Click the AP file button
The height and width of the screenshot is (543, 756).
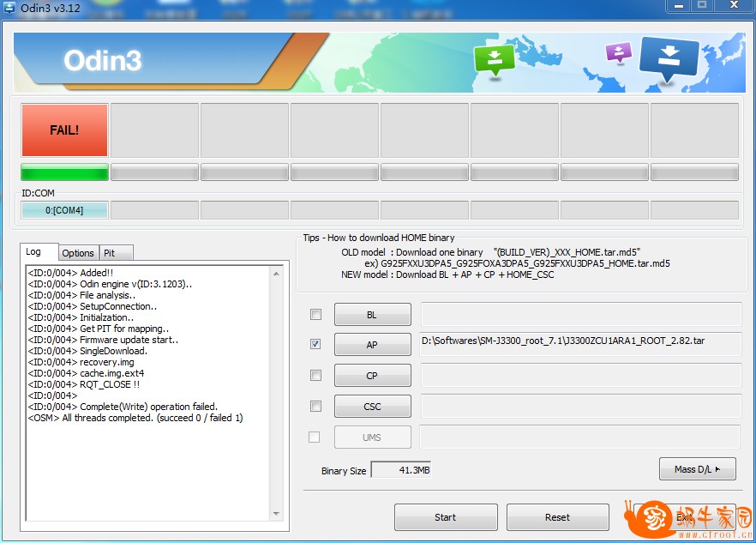(373, 345)
